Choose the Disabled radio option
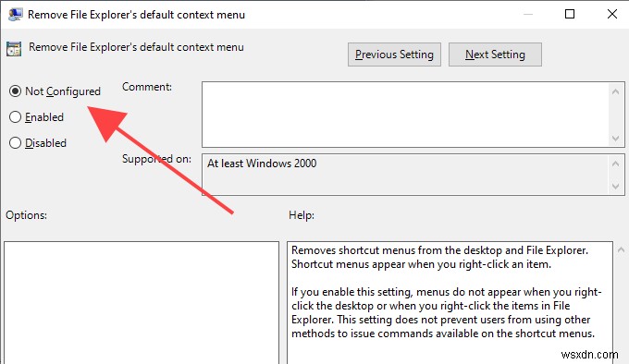This screenshot has height=364, width=629. pyautogui.click(x=15, y=143)
